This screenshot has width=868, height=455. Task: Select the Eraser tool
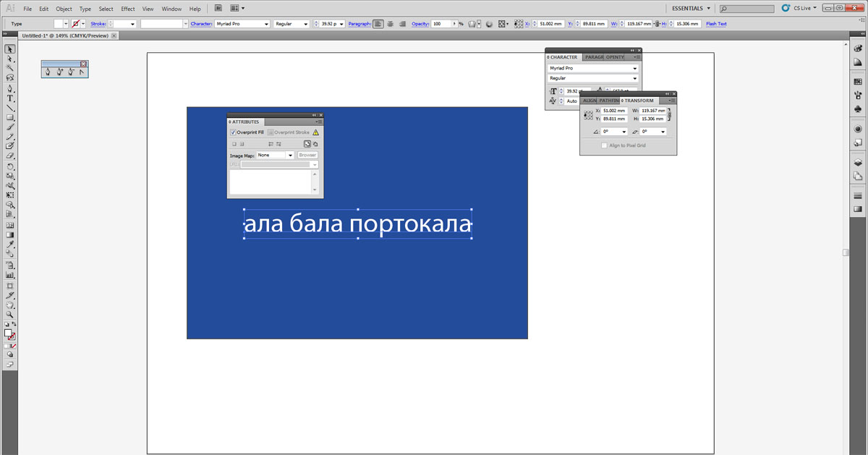(x=10, y=156)
